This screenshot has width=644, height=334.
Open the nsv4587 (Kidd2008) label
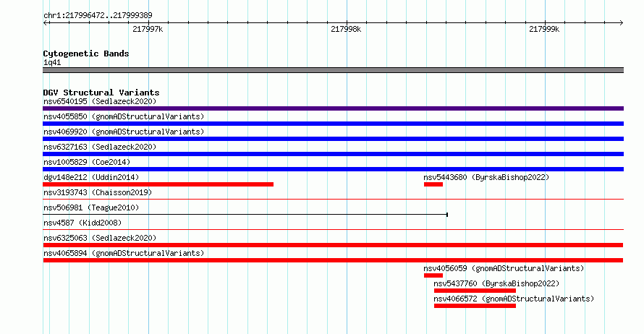82,223
